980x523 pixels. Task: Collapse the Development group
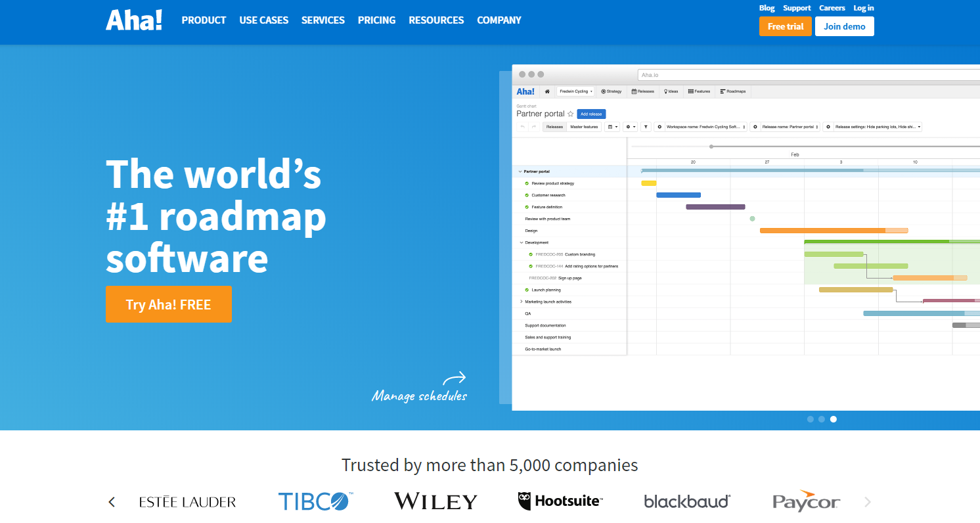pyautogui.click(x=522, y=242)
